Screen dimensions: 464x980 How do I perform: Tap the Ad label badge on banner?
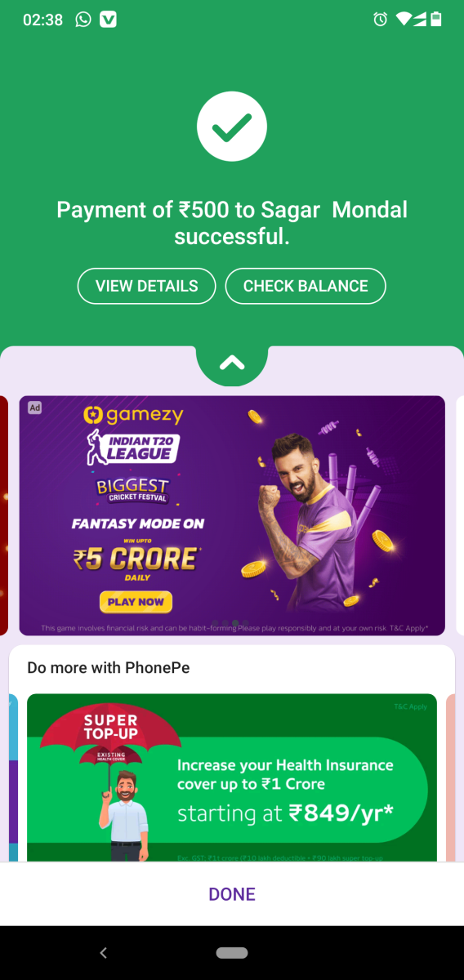point(34,408)
